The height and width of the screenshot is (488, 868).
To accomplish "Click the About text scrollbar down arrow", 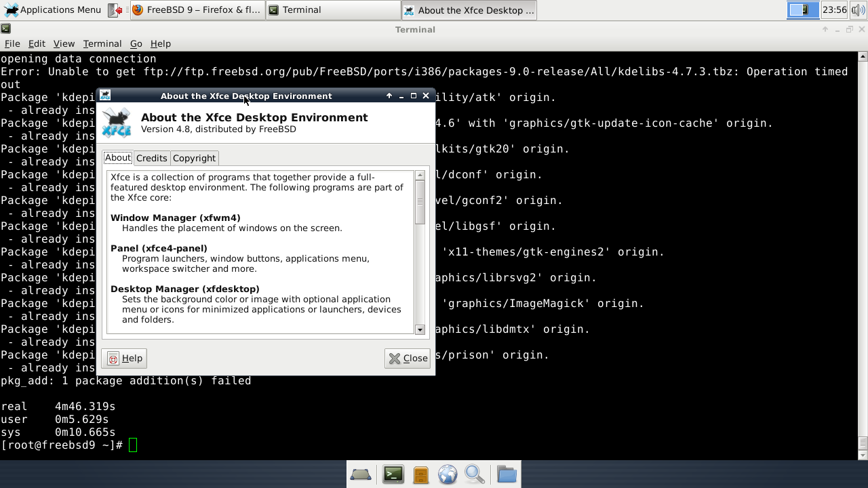I will point(420,329).
